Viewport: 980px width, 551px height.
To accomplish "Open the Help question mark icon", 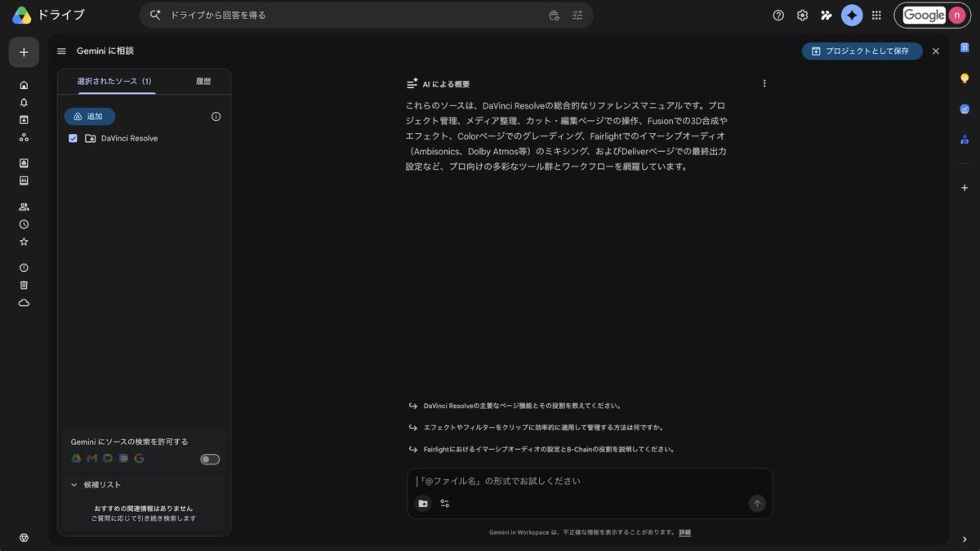I will tap(778, 15).
